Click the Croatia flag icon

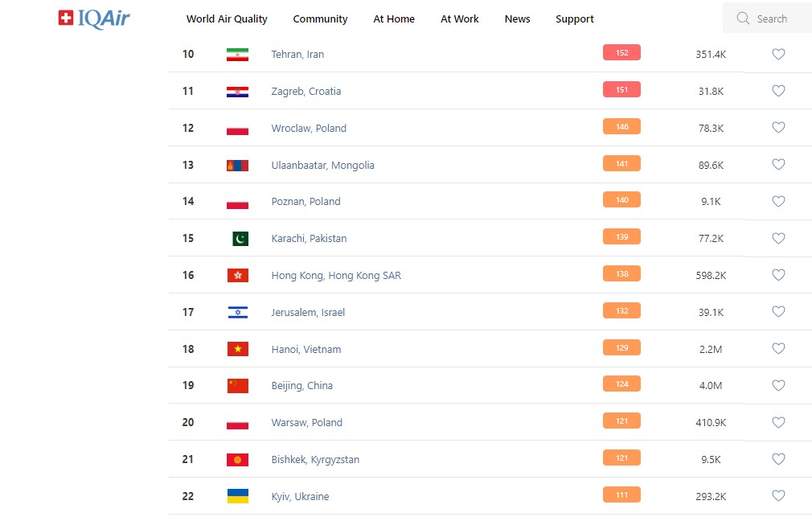coord(237,92)
